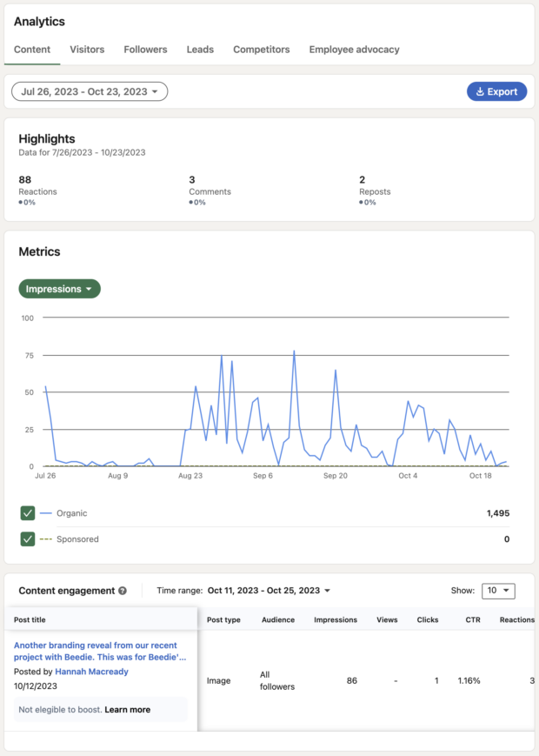Switch to the Visitors tab
This screenshot has width=539, height=756.
[87, 50]
